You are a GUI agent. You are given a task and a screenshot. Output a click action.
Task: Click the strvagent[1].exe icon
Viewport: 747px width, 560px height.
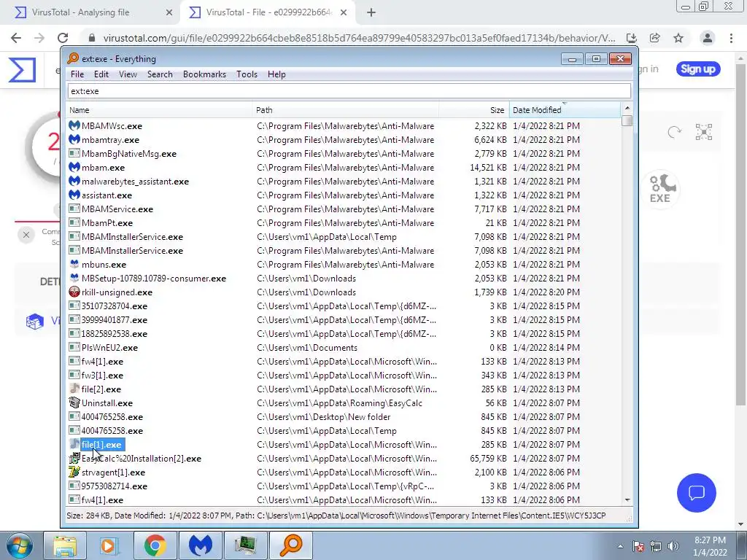(x=74, y=472)
